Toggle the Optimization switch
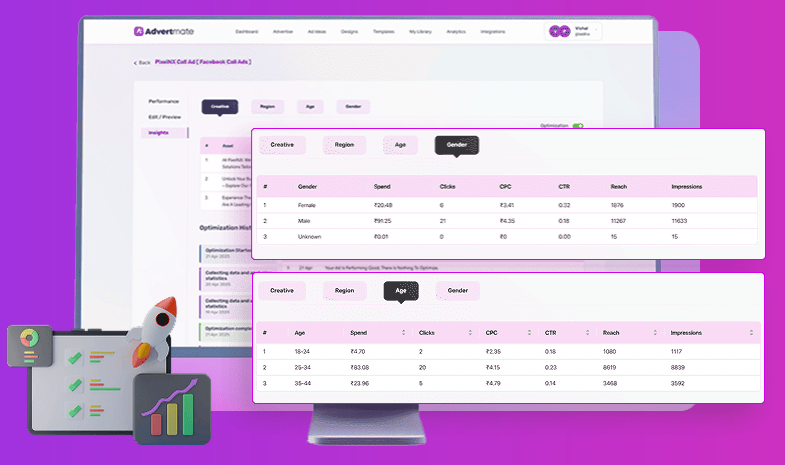The width and height of the screenshot is (785, 465). click(578, 126)
